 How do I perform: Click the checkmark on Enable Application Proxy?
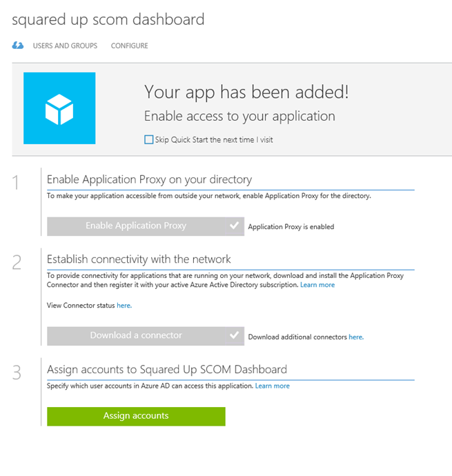[235, 226]
